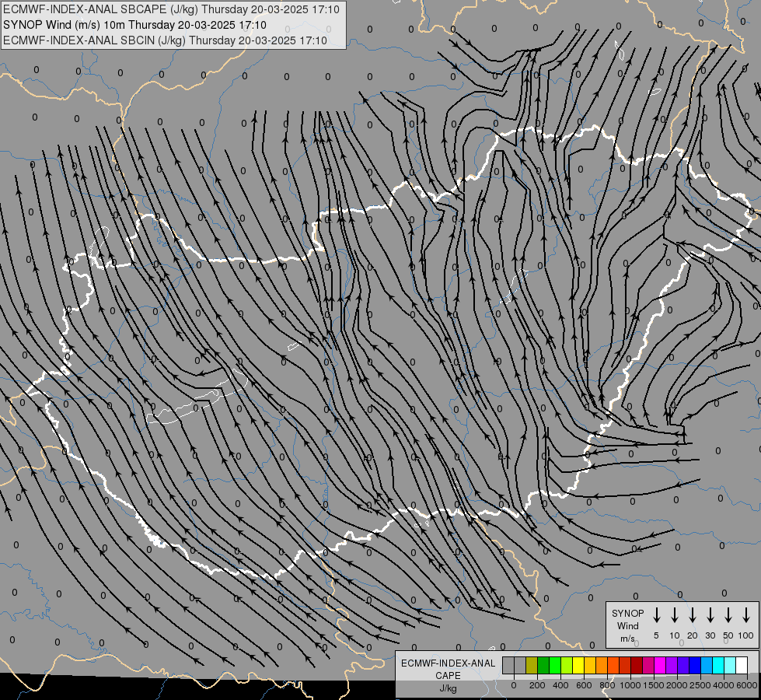The height and width of the screenshot is (700, 761).
Task: Click the SBCAPE title line in the header
Action: tap(171, 9)
